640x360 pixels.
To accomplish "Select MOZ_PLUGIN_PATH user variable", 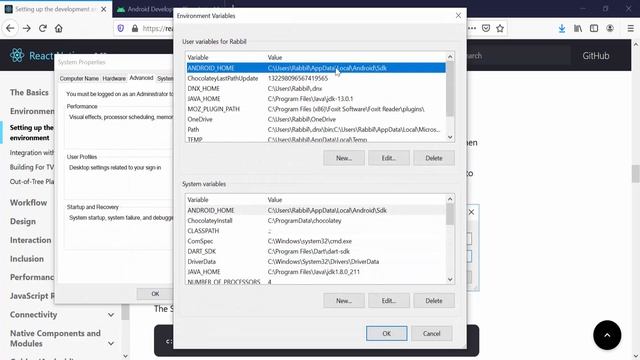I will [316, 109].
